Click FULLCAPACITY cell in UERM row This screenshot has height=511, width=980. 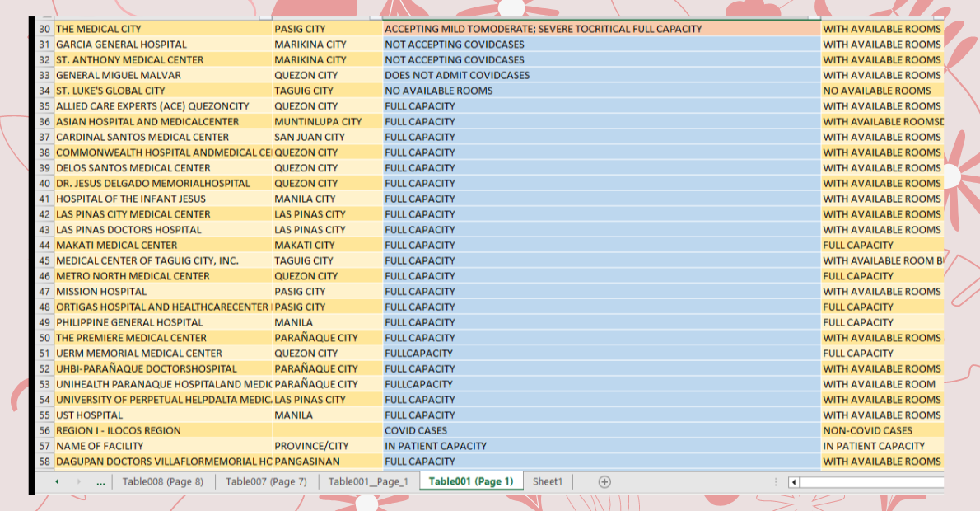tap(601, 354)
